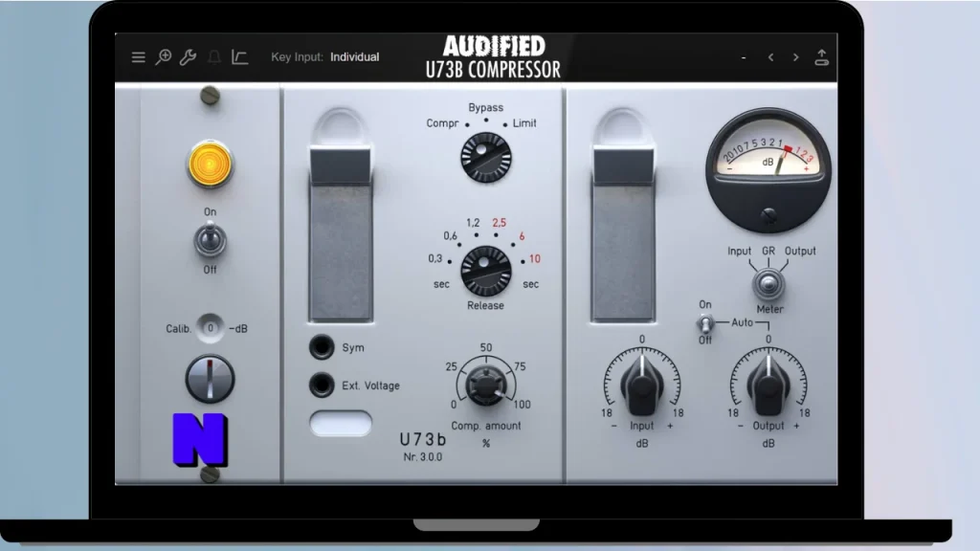Screen dimensions: 980x551
Task: Select the GR meter label
Action: (x=768, y=252)
